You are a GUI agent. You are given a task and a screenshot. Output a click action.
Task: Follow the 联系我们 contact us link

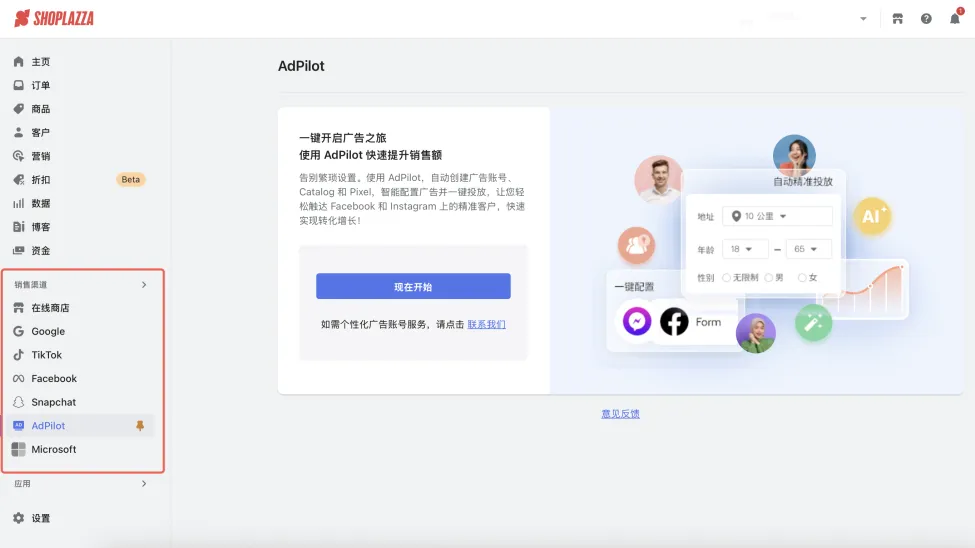(x=486, y=324)
